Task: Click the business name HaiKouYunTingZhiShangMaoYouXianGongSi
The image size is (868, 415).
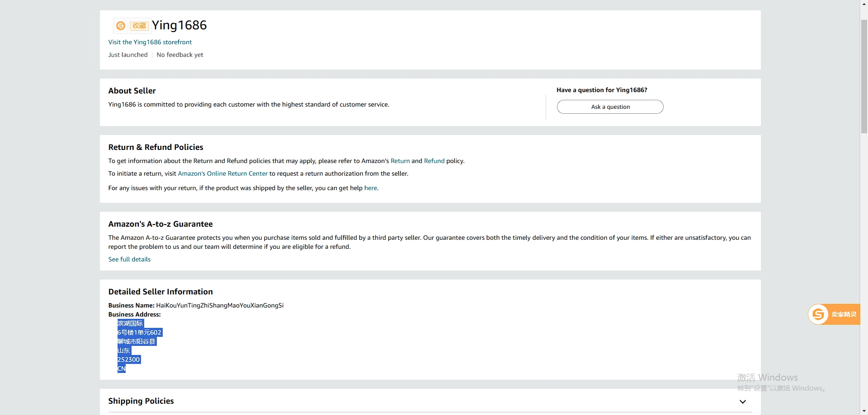Action: 220,305
